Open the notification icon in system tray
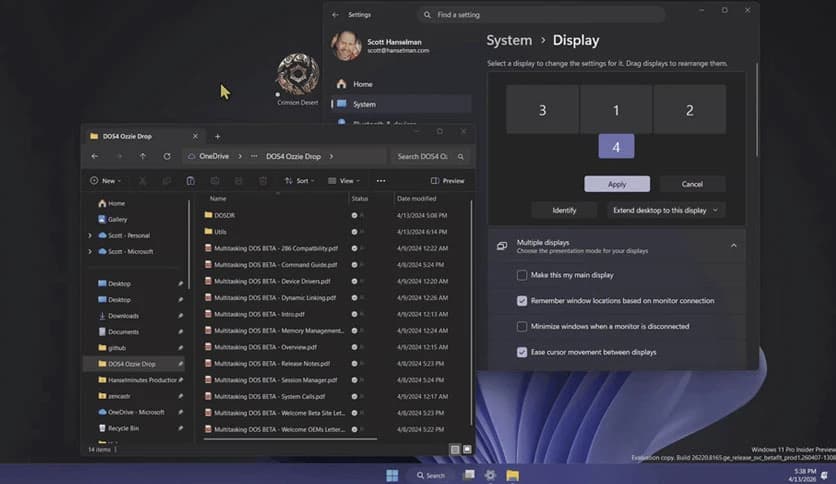The height and width of the screenshot is (484, 836). (825, 475)
